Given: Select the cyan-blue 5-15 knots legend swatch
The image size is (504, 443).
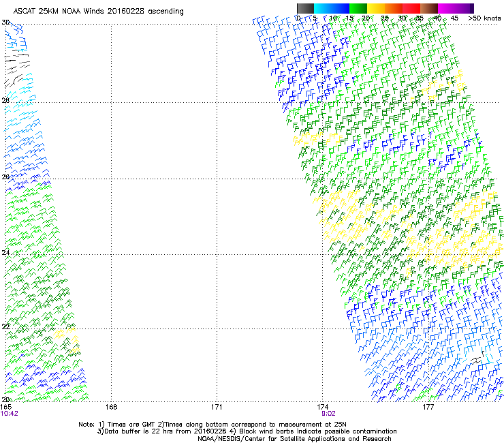Looking at the screenshot, I should click(x=332, y=8).
